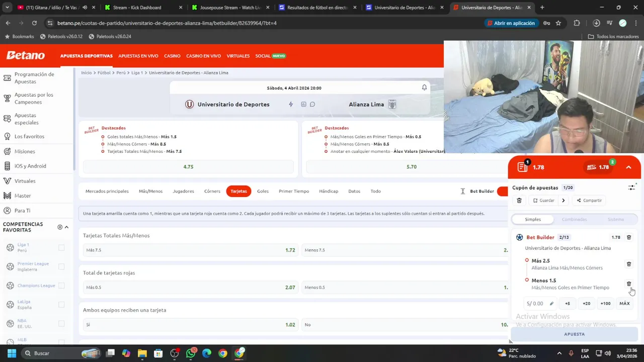Select the Goles market tab
This screenshot has height=362, width=644.
point(263,191)
